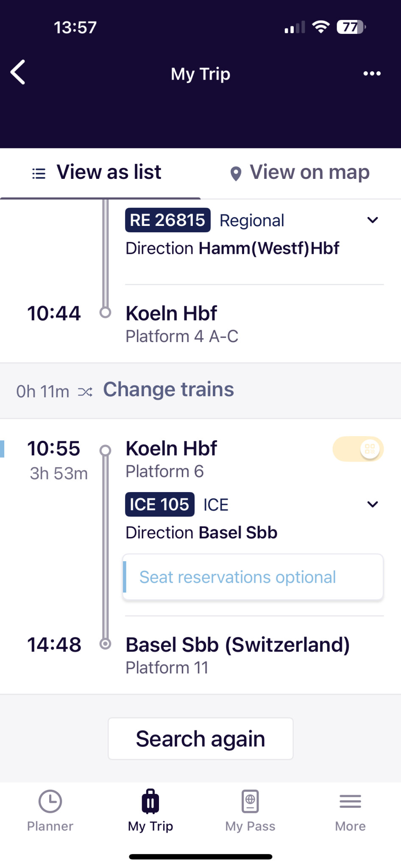Open the three-dot more options menu
Screen dimensions: 401x868
372,74
